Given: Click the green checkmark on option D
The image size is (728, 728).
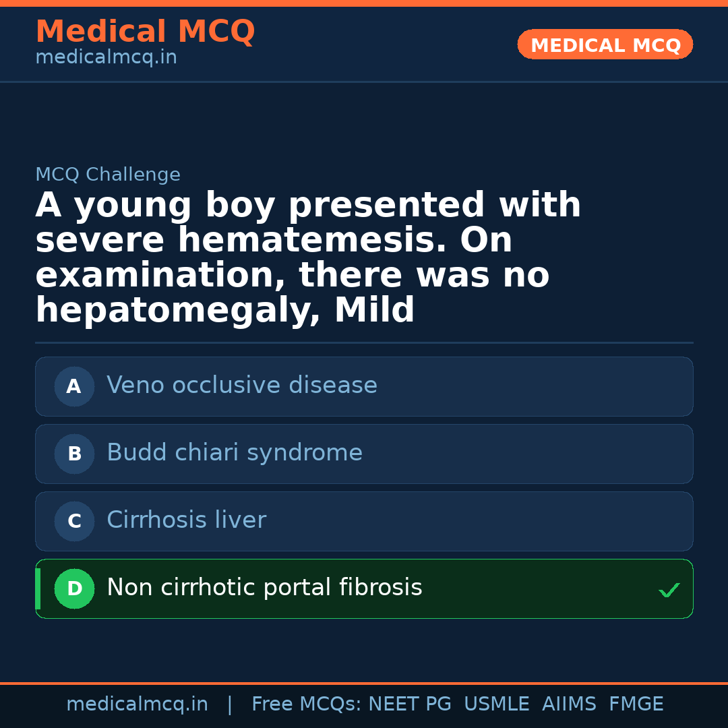Looking at the screenshot, I should tap(669, 590).
